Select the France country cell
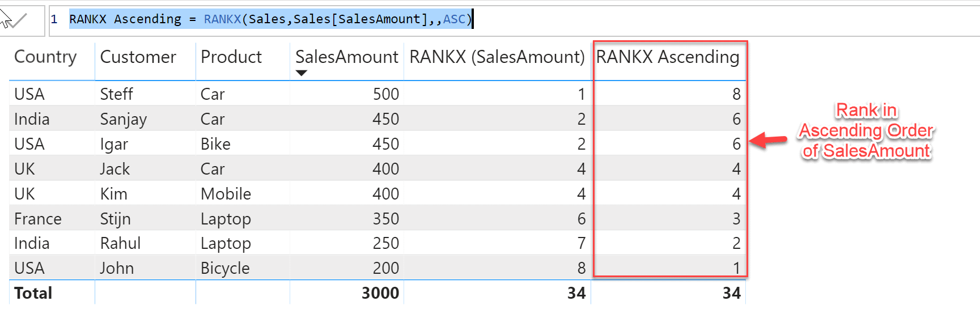Image resolution: width=980 pixels, height=318 pixels. tap(37, 219)
